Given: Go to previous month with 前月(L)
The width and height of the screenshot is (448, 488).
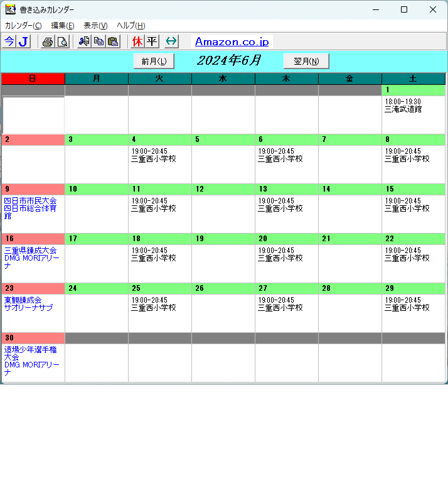Looking at the screenshot, I should [154, 61].
